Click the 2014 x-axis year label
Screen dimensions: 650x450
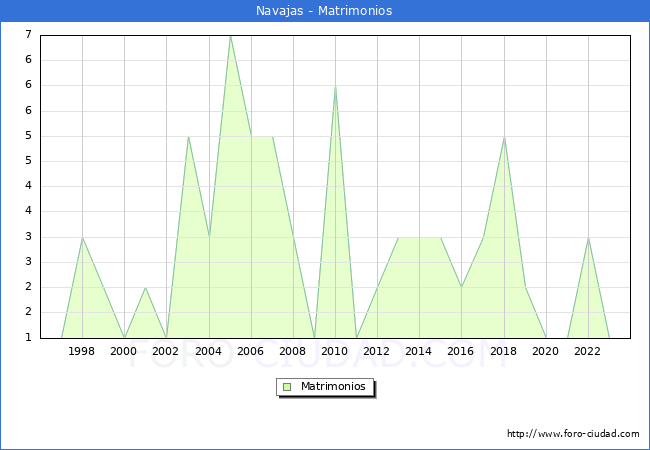coord(419,351)
